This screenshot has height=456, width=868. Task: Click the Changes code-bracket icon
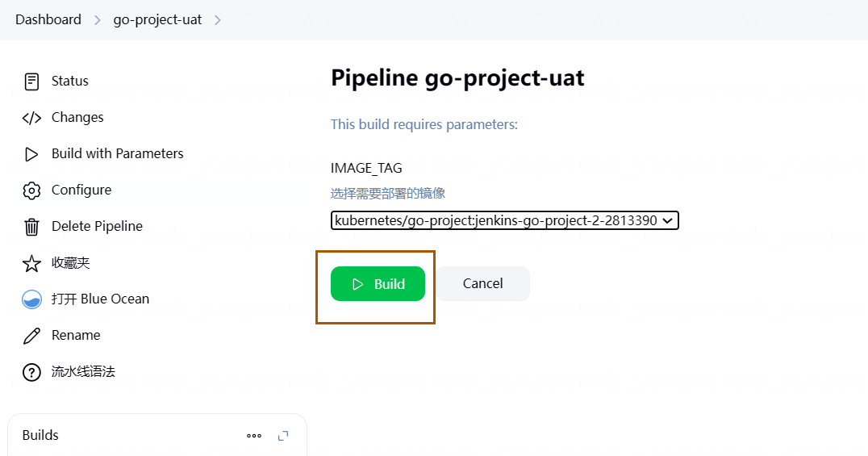coord(31,118)
